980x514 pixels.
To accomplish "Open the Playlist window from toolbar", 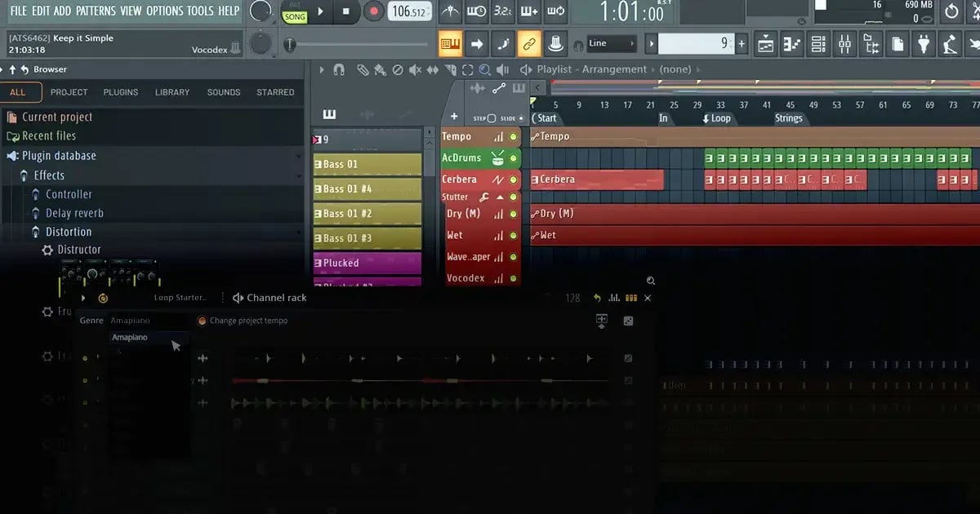I will (765, 43).
